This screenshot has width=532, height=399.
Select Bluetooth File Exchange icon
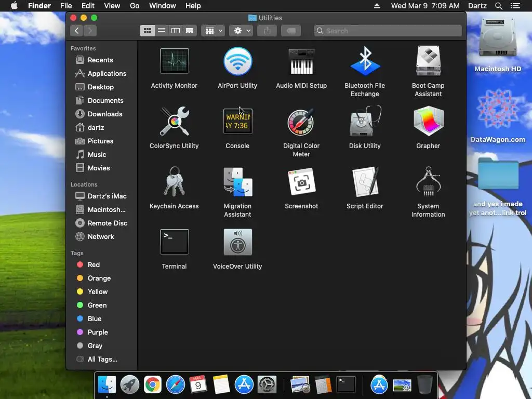tap(365, 61)
